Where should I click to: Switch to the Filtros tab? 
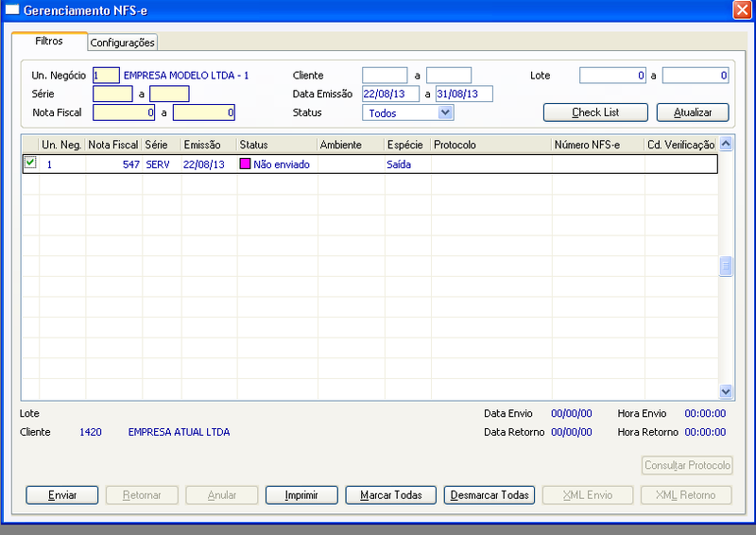(49, 41)
